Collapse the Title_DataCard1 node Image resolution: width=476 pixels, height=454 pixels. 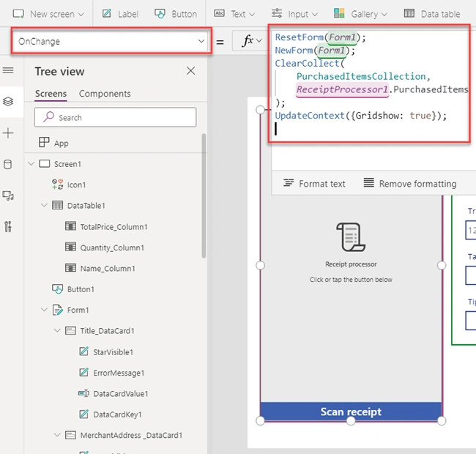point(57,330)
